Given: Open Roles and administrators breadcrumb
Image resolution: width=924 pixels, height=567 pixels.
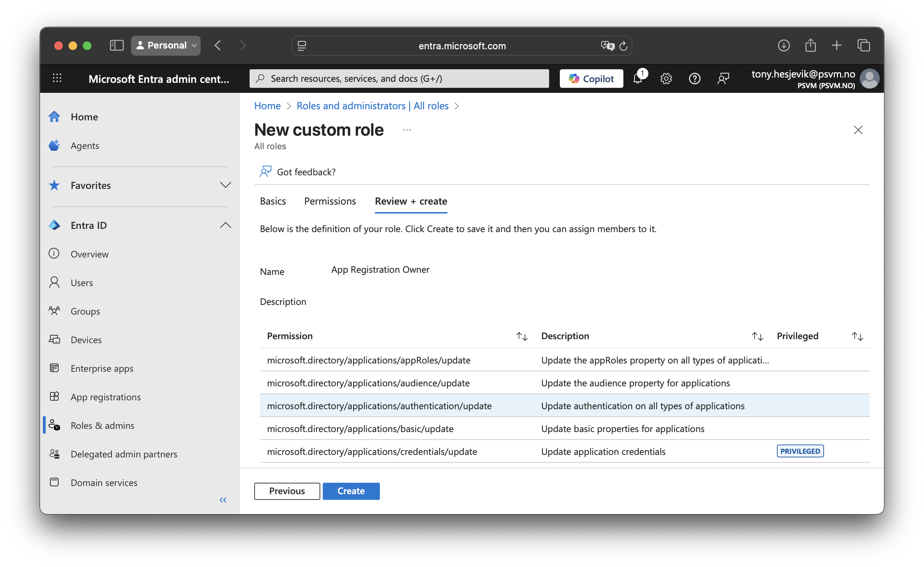Looking at the screenshot, I should pyautogui.click(x=372, y=106).
